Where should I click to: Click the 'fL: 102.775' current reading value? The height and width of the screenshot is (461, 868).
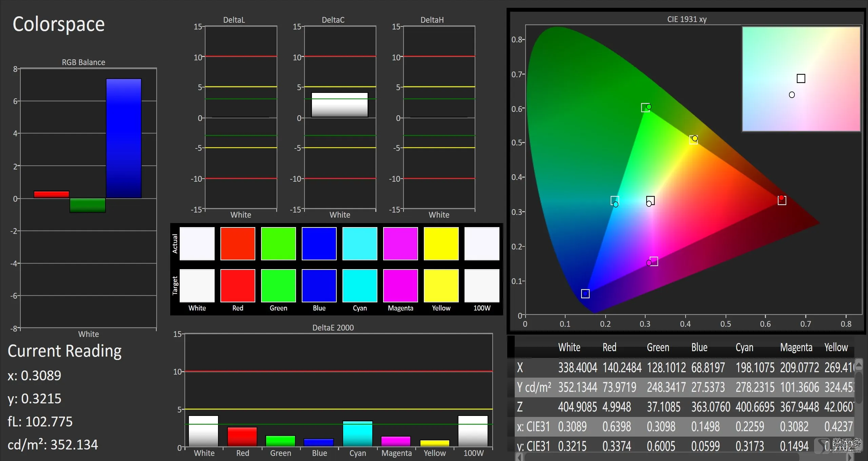tap(40, 421)
